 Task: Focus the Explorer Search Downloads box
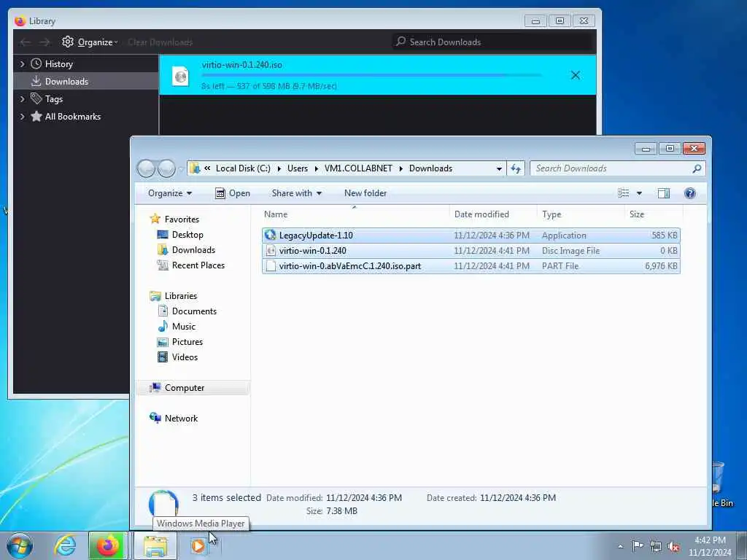pos(617,168)
